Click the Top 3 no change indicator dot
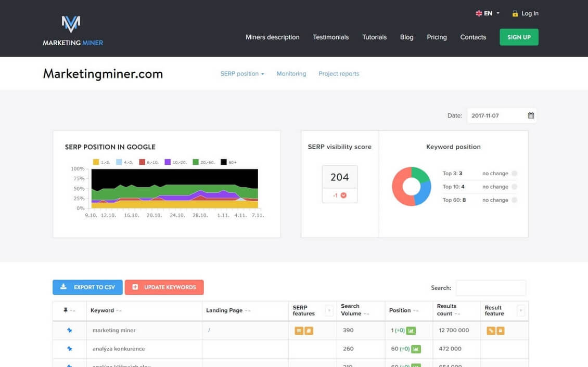The width and height of the screenshot is (588, 367). 515,174
